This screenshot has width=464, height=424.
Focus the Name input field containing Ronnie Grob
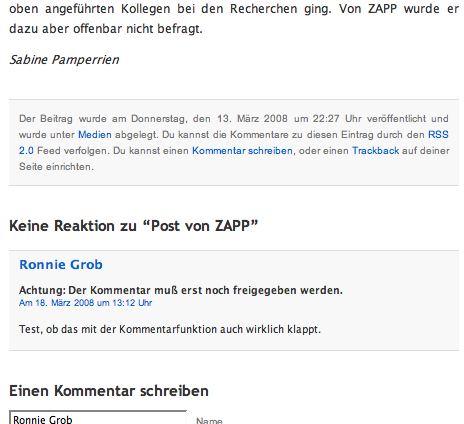98,418
